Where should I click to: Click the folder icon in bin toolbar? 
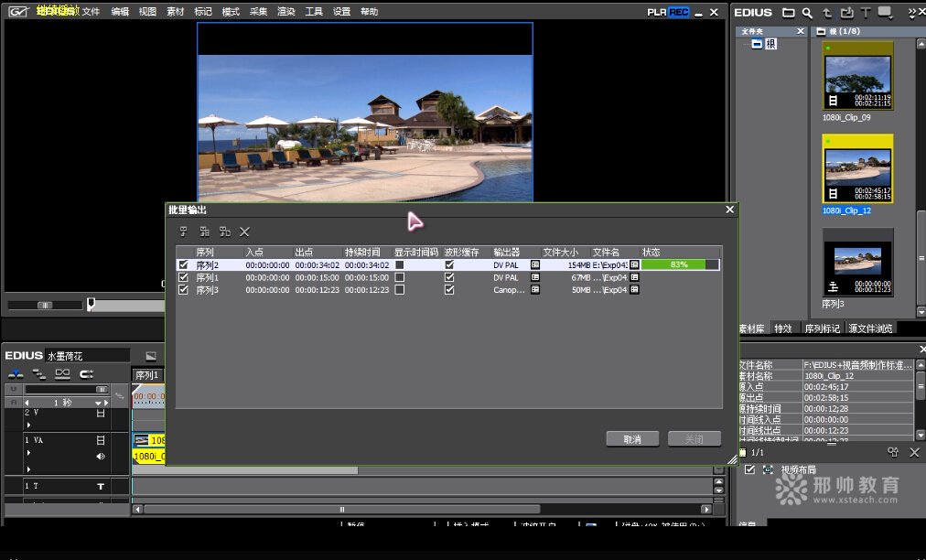coord(791,13)
